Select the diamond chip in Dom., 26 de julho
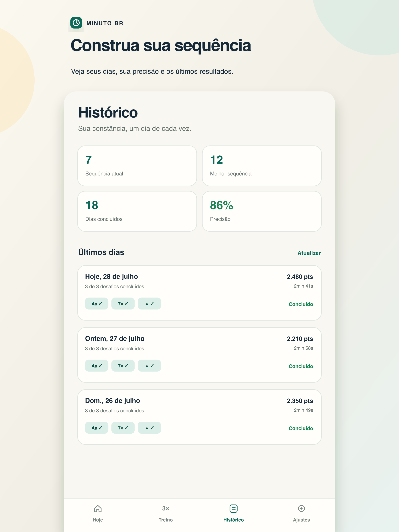The image size is (399, 532). click(149, 428)
